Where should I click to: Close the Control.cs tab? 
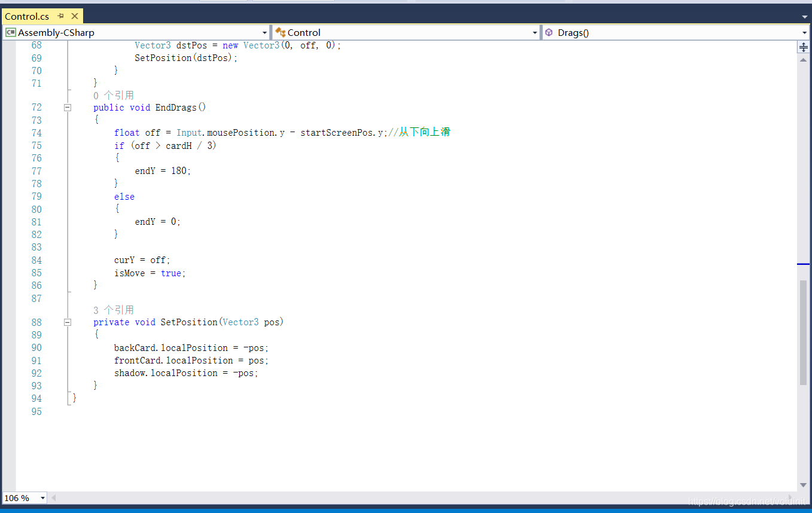click(74, 16)
